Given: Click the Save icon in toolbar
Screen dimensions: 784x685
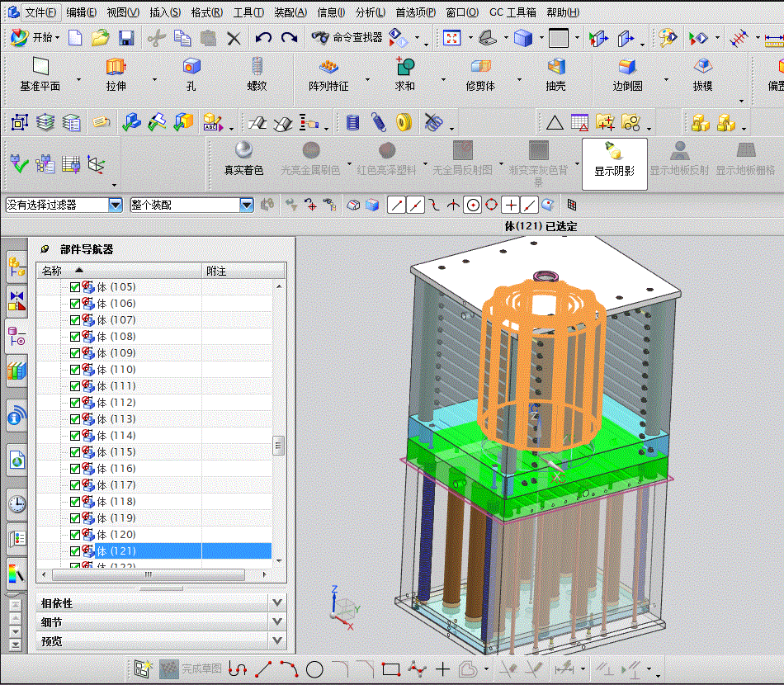Looking at the screenshot, I should [x=126, y=38].
